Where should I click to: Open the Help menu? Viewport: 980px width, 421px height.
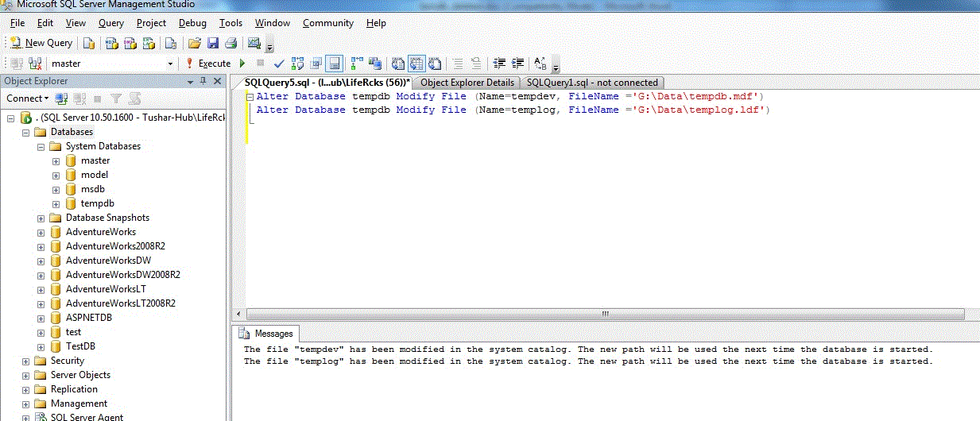point(376,23)
